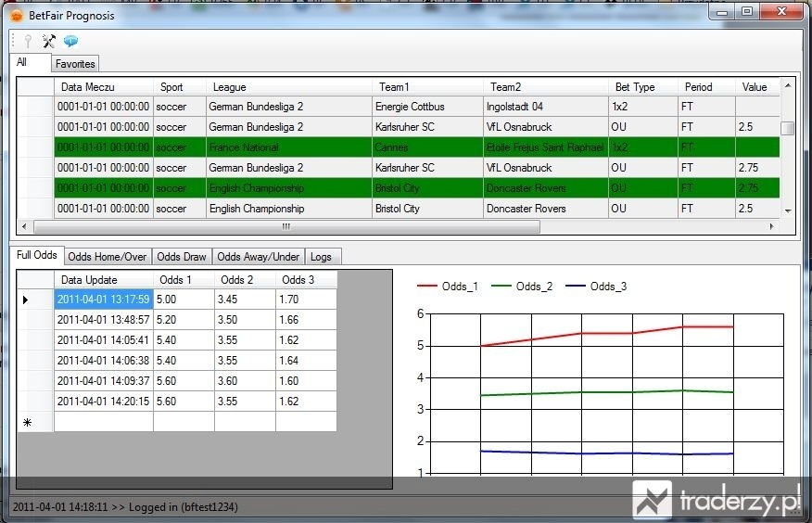
Task: Click the Odds 3 column header
Action: (x=306, y=280)
